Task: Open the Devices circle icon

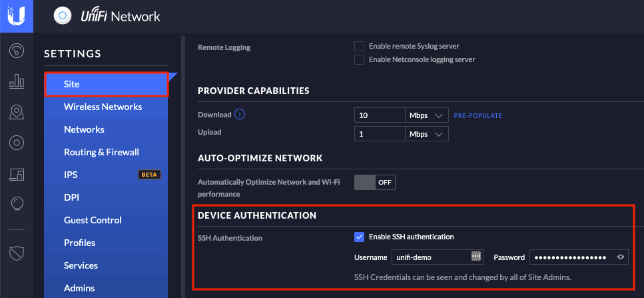Action: (17, 143)
